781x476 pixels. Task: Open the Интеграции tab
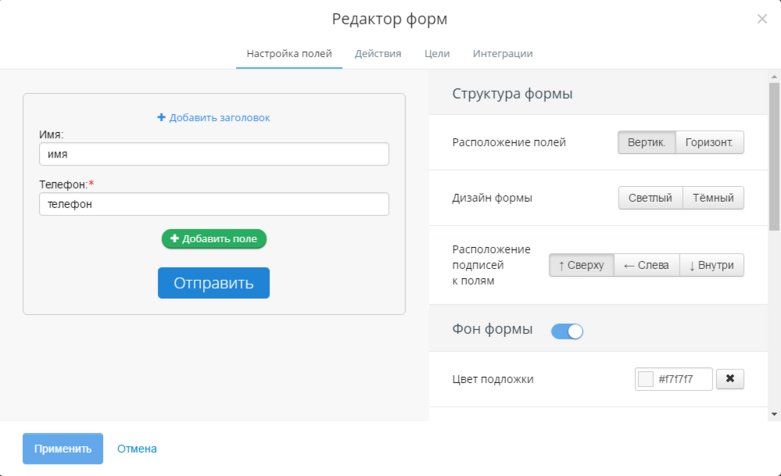503,53
